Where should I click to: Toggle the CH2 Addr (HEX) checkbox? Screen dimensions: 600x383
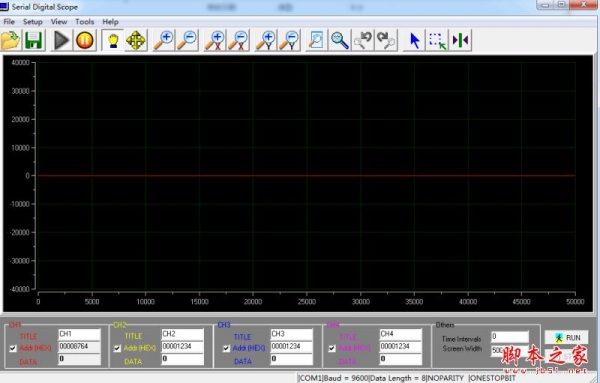117,348
